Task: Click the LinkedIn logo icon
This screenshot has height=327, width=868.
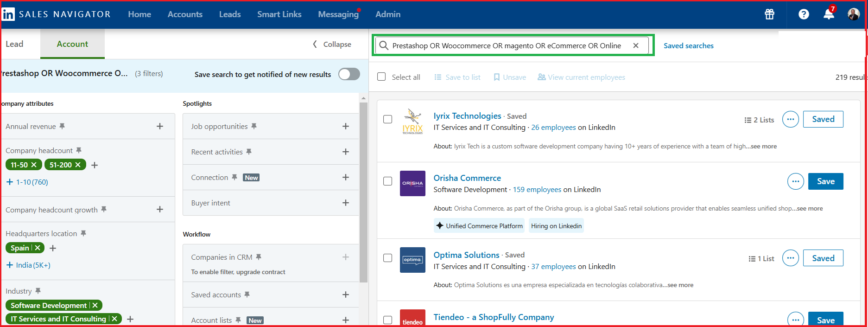Action: tap(8, 14)
